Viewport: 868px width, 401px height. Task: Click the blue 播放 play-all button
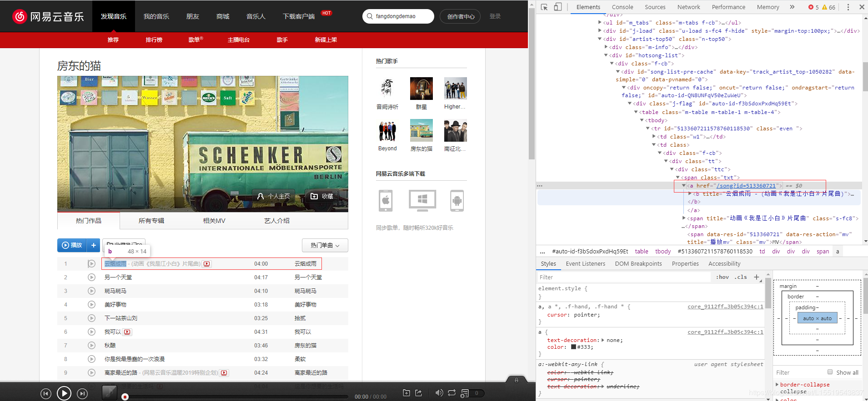(x=72, y=245)
